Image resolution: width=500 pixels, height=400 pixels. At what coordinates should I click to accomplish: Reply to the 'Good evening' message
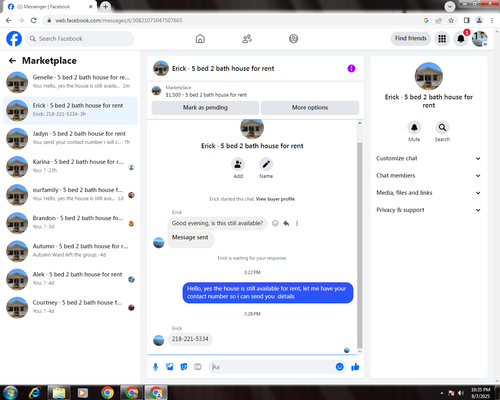tap(286, 223)
